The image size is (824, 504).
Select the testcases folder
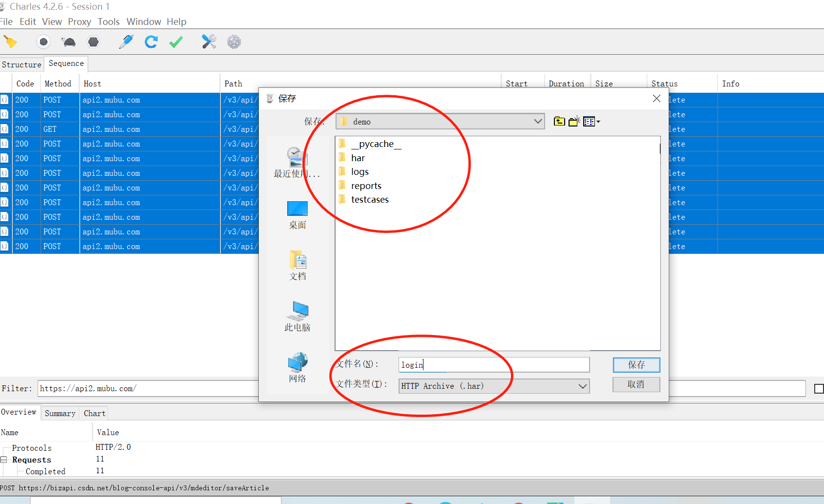coord(364,199)
